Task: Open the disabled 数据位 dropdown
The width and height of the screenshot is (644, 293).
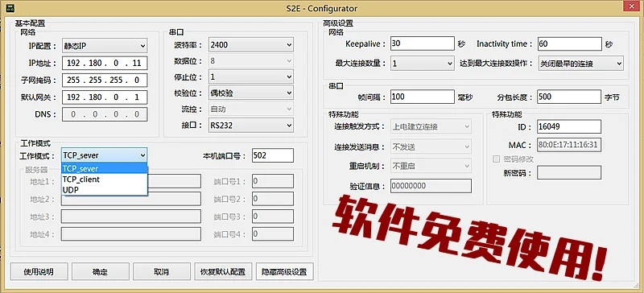Action: pos(250,61)
